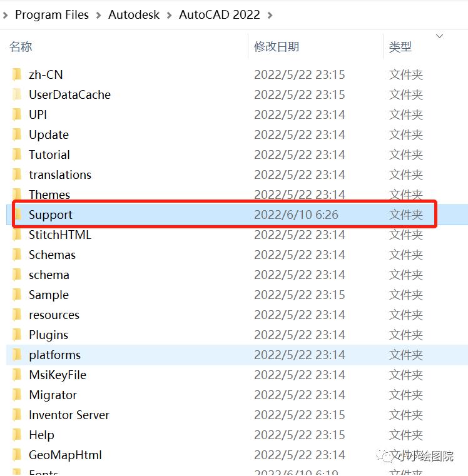Click the resources folder icon

17,315
